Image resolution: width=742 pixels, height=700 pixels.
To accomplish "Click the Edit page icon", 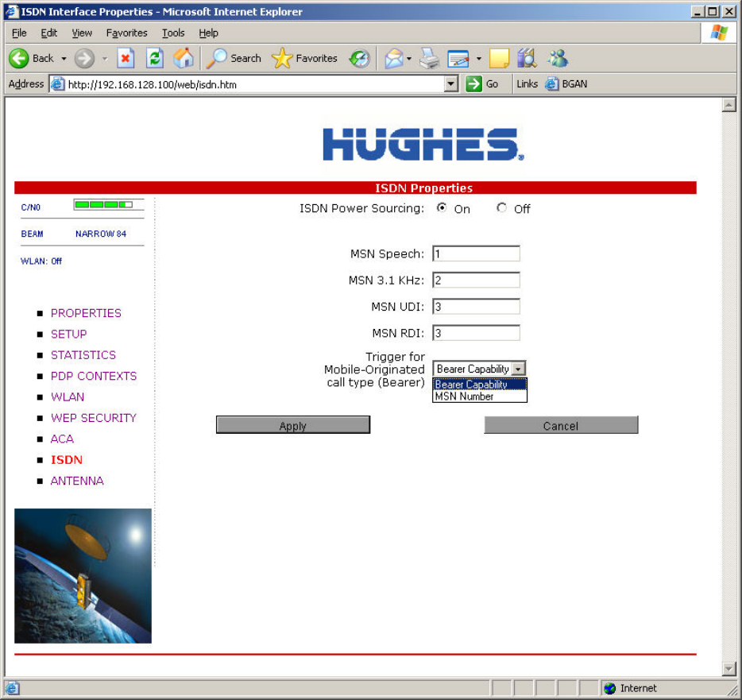I will 458,59.
